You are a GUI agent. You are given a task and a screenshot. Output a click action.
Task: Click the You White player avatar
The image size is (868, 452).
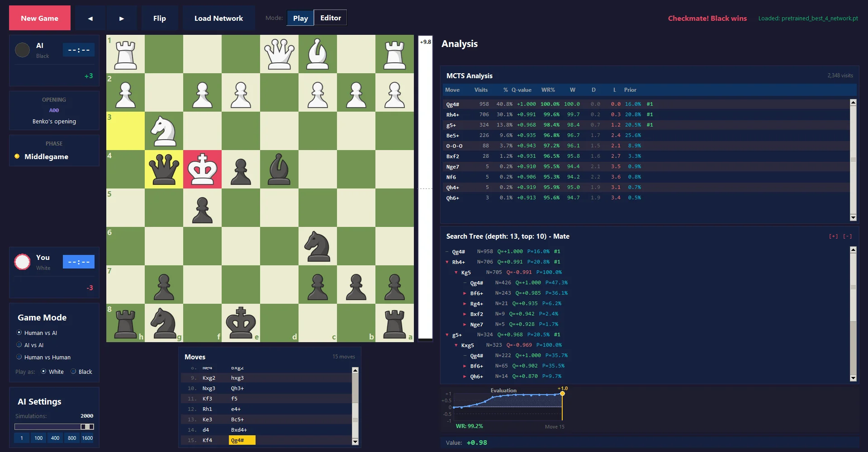pos(22,262)
